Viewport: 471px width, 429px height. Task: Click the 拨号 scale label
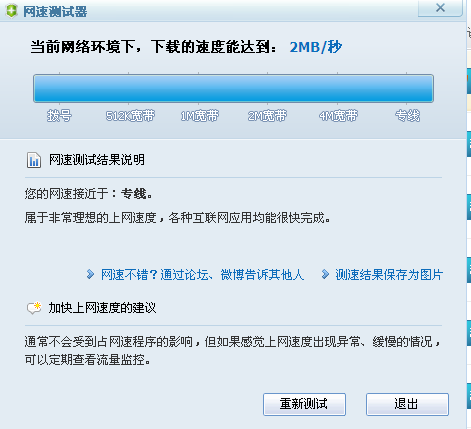point(59,116)
